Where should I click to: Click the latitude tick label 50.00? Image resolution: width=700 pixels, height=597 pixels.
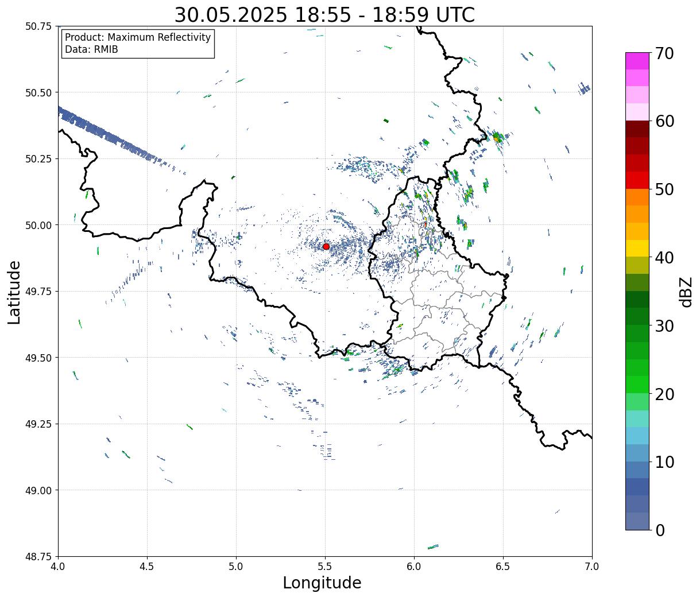38,225
